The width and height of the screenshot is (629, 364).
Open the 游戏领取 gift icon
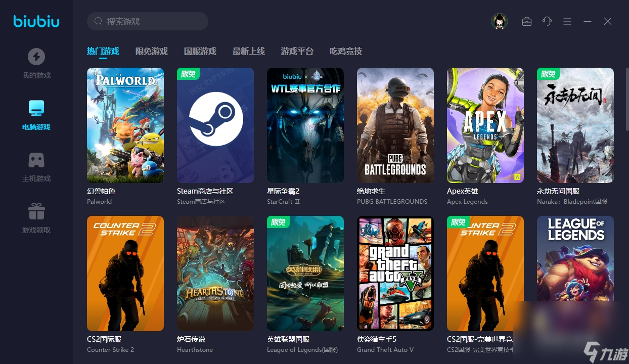(x=36, y=211)
